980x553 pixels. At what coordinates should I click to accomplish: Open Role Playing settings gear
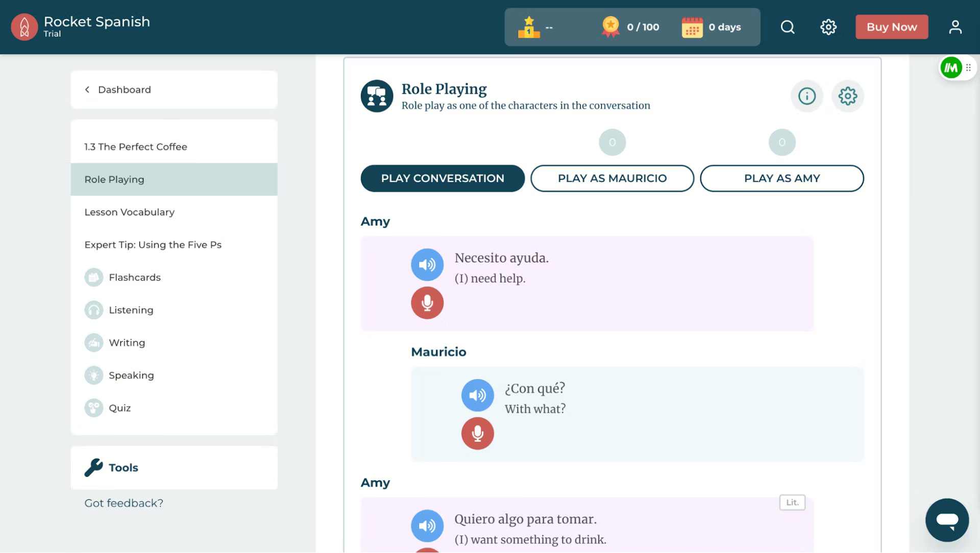coord(848,96)
